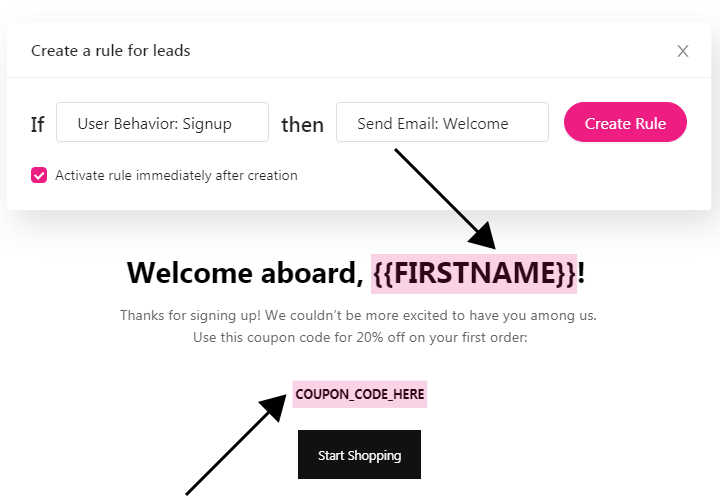Click the 'Activate rule immediately after creation' label
This screenshot has height=500, width=720.
click(x=176, y=175)
